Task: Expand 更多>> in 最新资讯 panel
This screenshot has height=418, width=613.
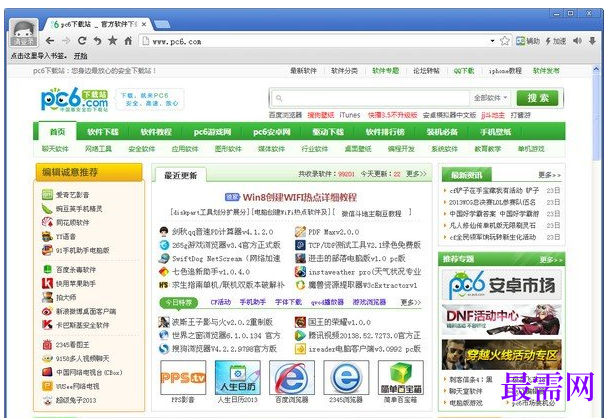Action: tap(549, 175)
